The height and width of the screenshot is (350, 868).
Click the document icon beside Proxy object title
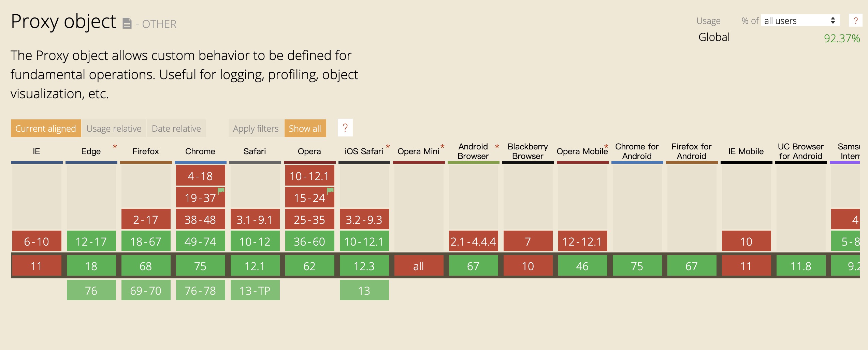[x=127, y=24]
